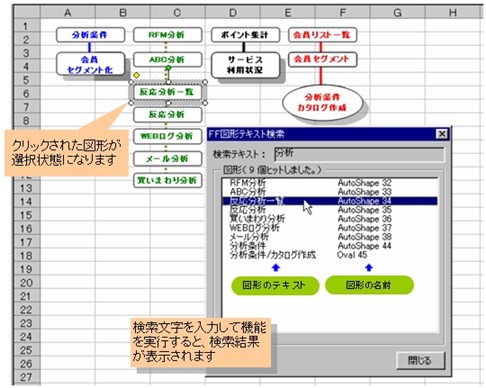This screenshot has width=486, height=388.
Task: Click the 買いまわり分析 green shape
Action: [168, 180]
